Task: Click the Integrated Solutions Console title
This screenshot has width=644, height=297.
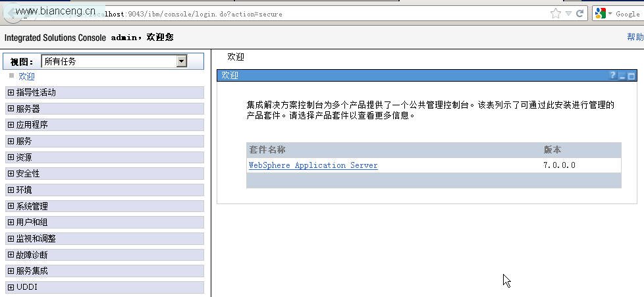Action: [55, 38]
